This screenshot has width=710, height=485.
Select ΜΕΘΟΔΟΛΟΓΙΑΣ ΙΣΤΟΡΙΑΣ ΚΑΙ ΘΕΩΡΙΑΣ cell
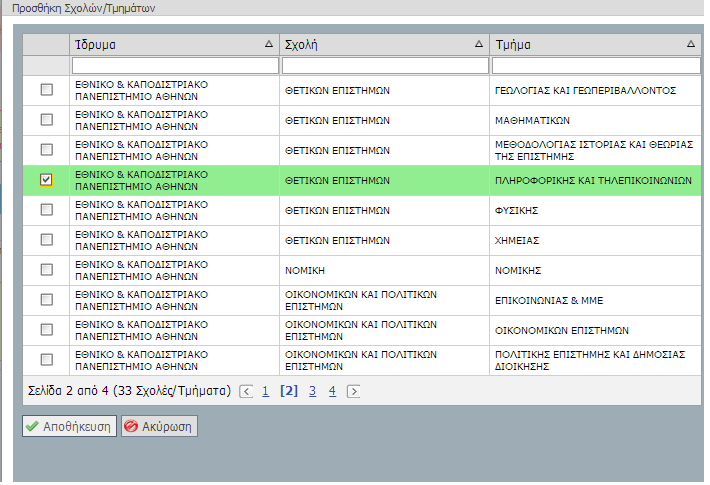595,150
